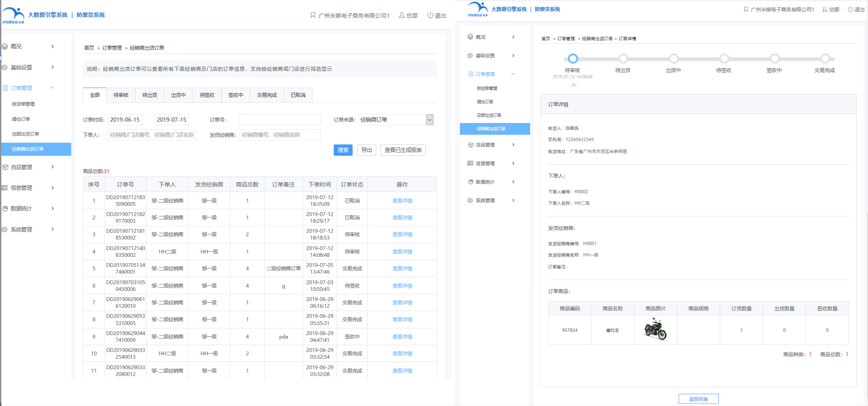Click the midoo logo on order list page
This screenshot has width=868, height=406.
pyautogui.click(x=13, y=15)
